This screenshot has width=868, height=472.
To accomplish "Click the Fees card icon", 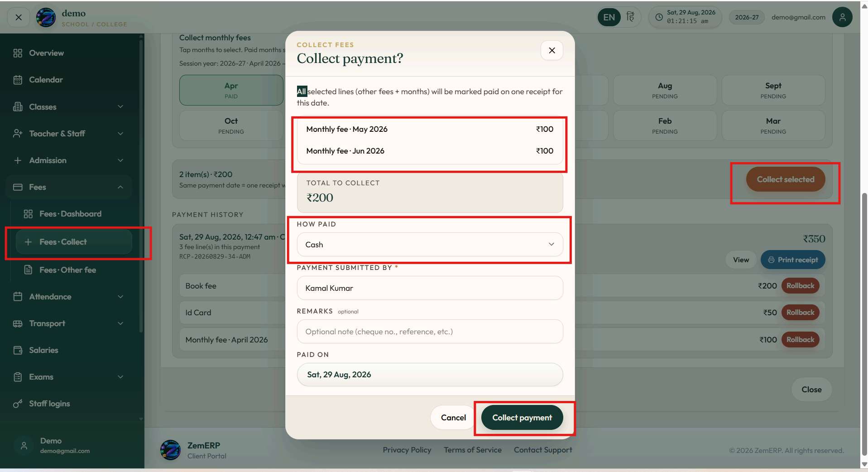I will [x=18, y=187].
